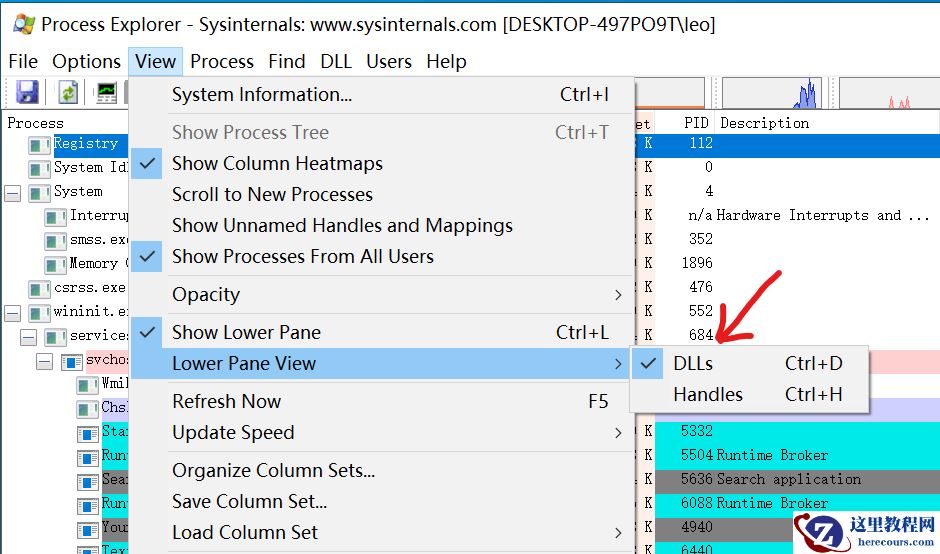The width and height of the screenshot is (940, 554).
Task: Click the Chs process icon
Action: pos(88,409)
